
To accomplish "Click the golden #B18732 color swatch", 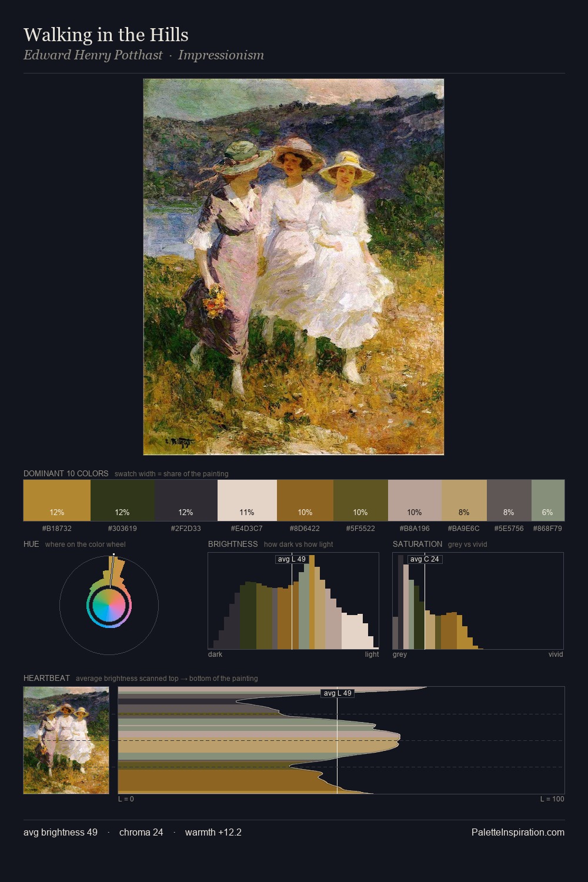I will 57,500.
